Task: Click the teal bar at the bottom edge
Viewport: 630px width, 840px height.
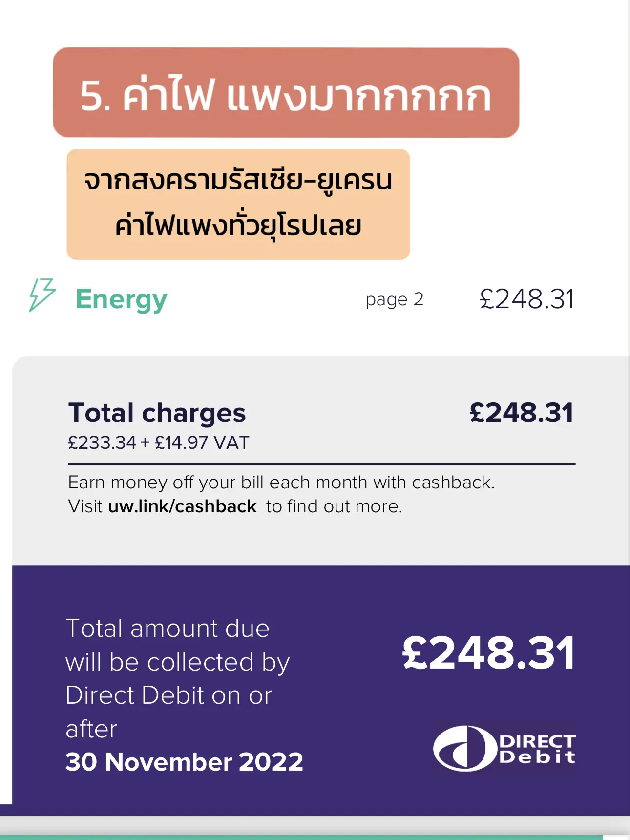Action: 301,837
